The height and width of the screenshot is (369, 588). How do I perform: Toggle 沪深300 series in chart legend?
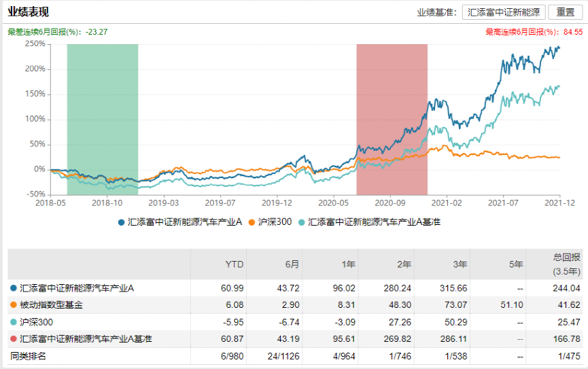275,222
